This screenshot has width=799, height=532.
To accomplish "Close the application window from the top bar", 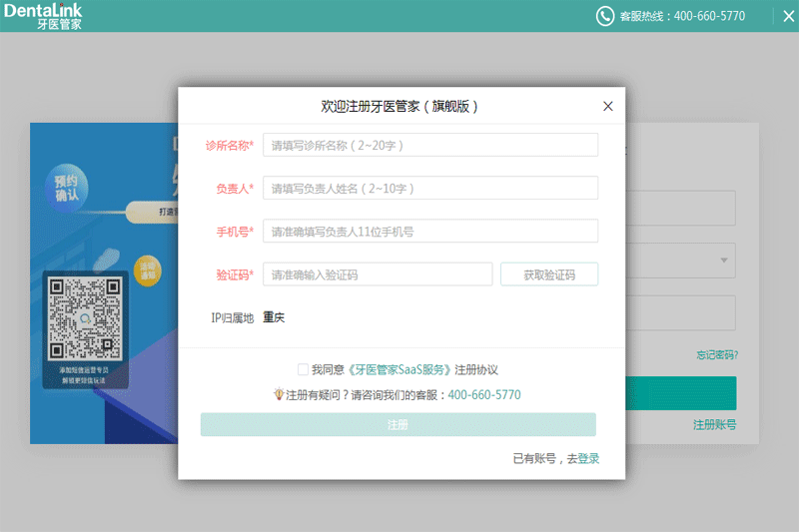I will (x=784, y=16).
